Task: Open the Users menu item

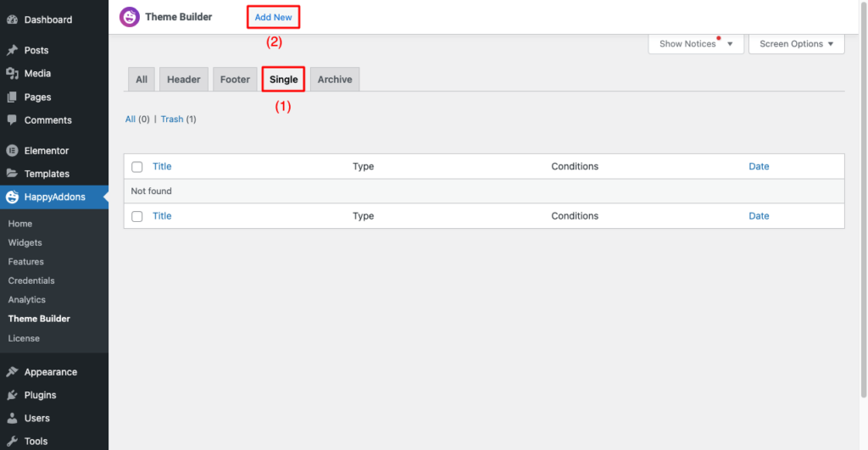Action: pos(54,418)
